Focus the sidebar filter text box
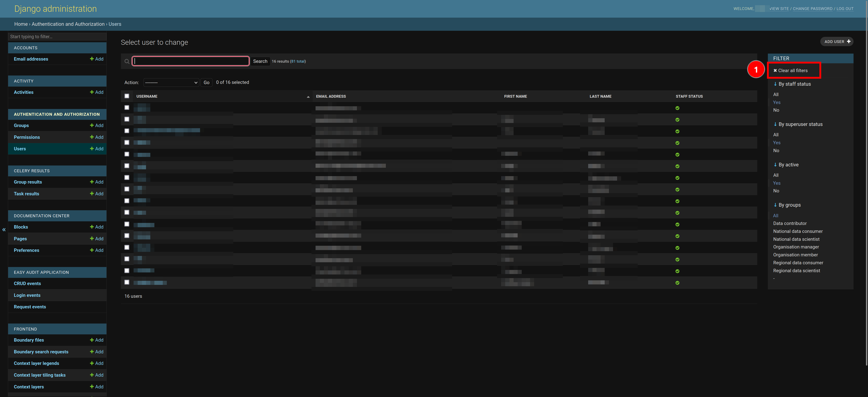This screenshot has height=397, width=868. (57, 37)
